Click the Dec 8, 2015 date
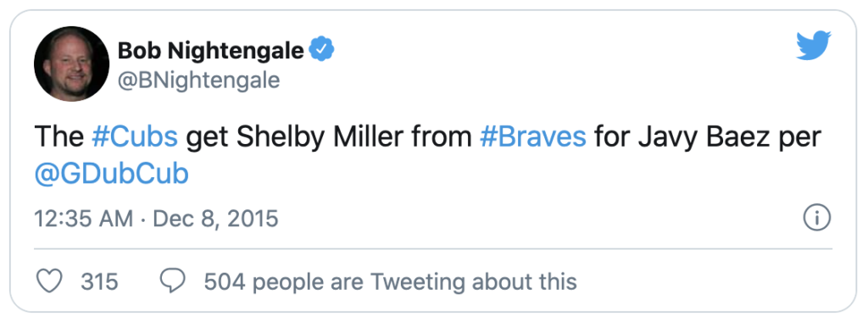Viewport: 868px width, 322px height. click(215, 219)
